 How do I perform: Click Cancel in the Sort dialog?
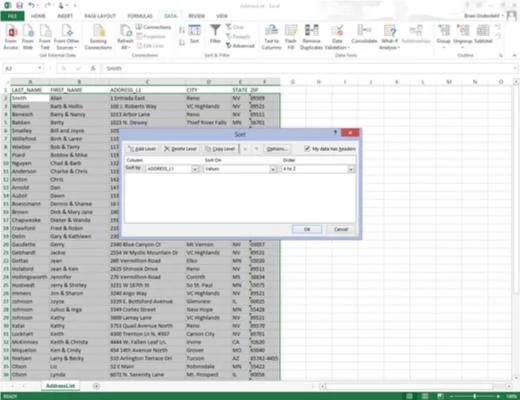pos(341,229)
